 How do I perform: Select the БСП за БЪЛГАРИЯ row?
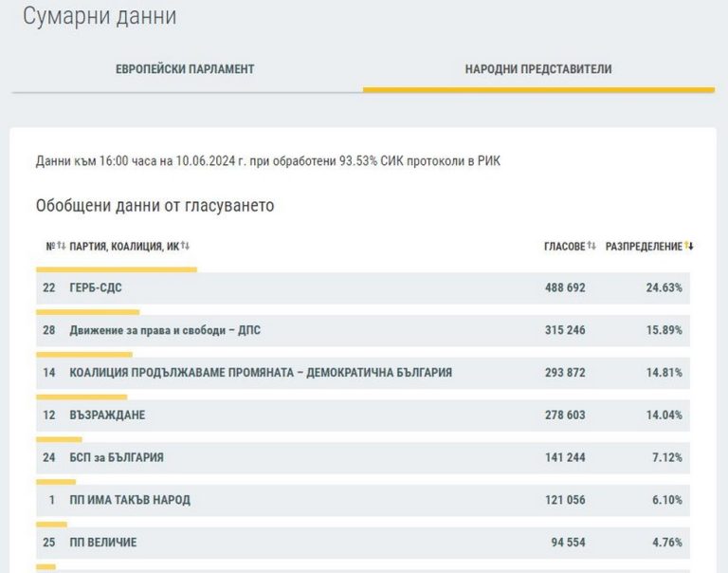pos(117,457)
